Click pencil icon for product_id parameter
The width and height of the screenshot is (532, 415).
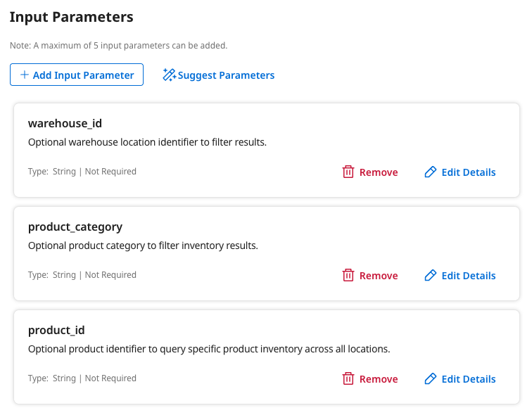pyautogui.click(x=431, y=379)
